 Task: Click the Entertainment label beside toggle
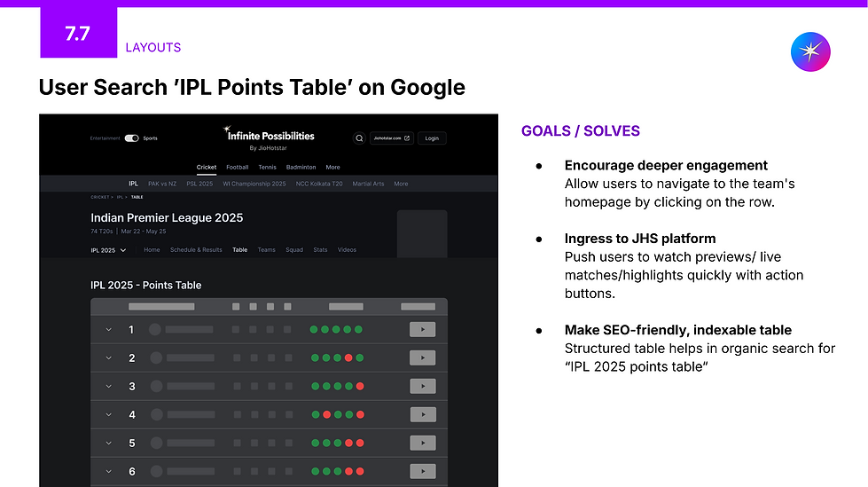pyautogui.click(x=106, y=138)
